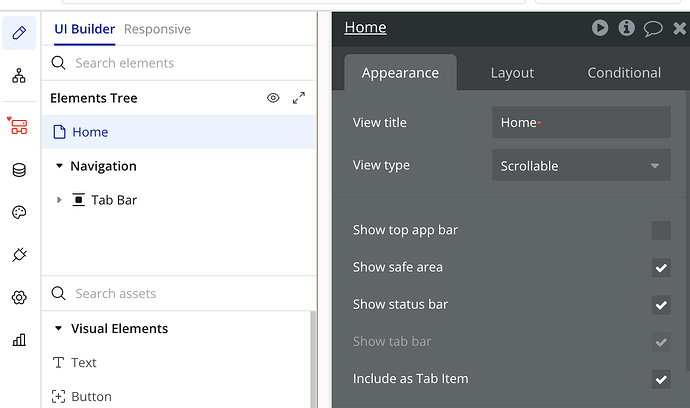Uncheck the Include as Tab Item checkbox
This screenshot has height=408, width=690.
[x=661, y=379]
